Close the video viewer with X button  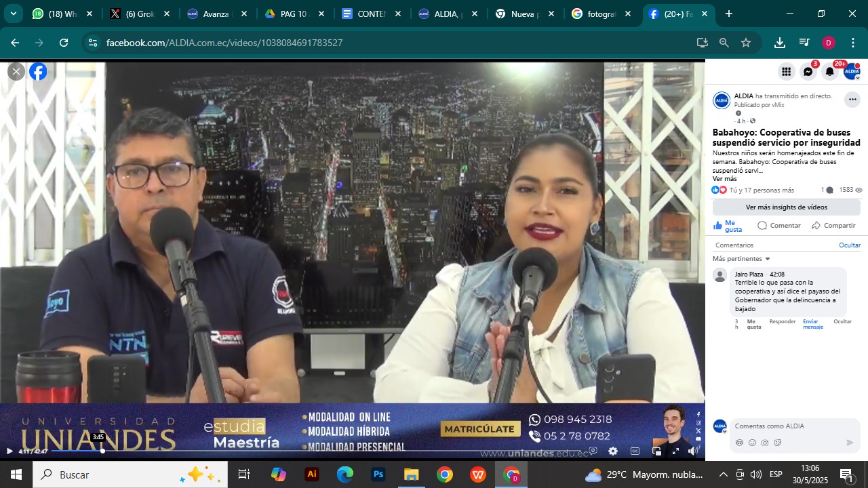(16, 71)
